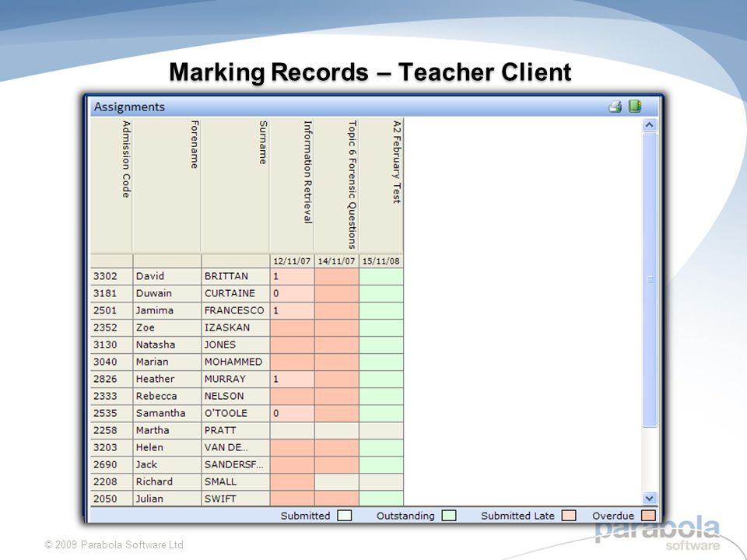747x560 pixels.
Task: Select admission code 2333
Action: click(111, 396)
